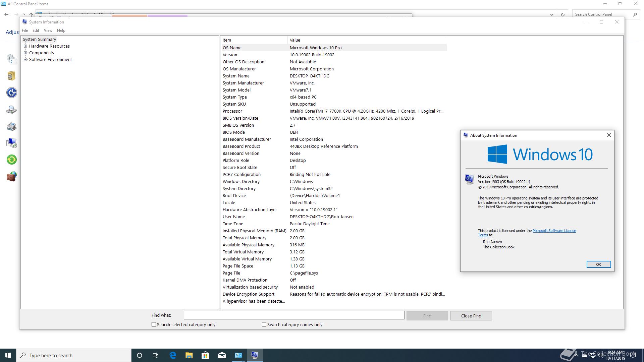The width and height of the screenshot is (644, 362).
Task: Select the OS Name row
Action: (334, 48)
